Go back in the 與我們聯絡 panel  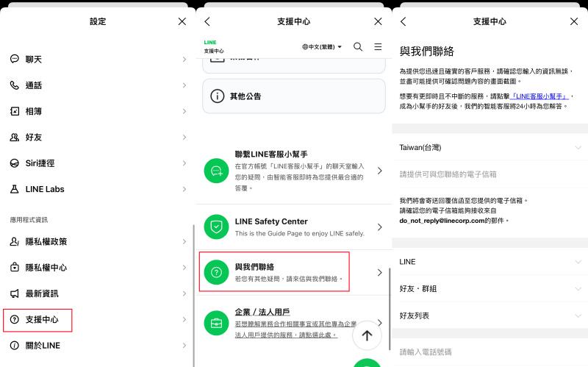404,21
